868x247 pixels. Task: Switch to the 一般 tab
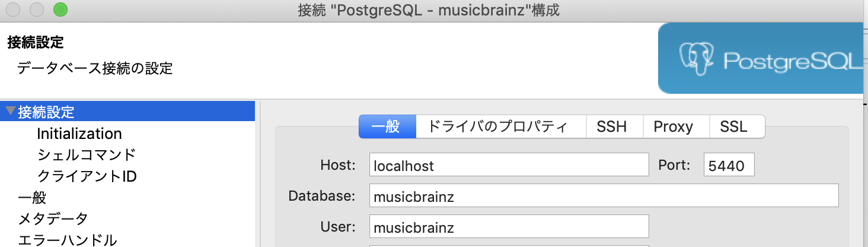point(387,126)
